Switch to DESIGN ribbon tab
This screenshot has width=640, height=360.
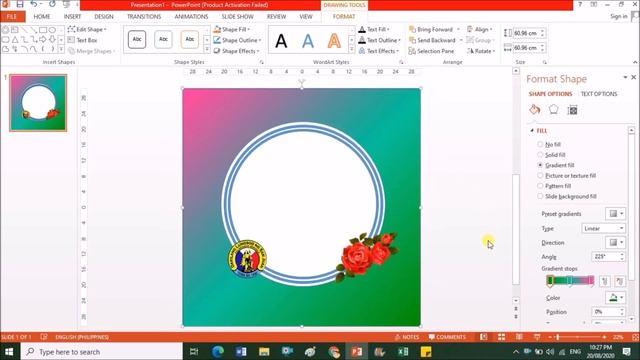(x=104, y=17)
